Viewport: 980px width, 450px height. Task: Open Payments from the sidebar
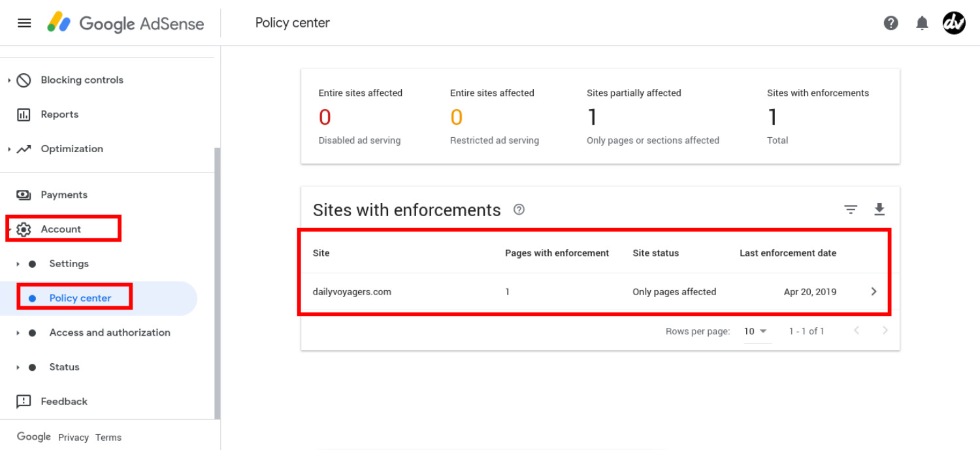click(x=64, y=195)
